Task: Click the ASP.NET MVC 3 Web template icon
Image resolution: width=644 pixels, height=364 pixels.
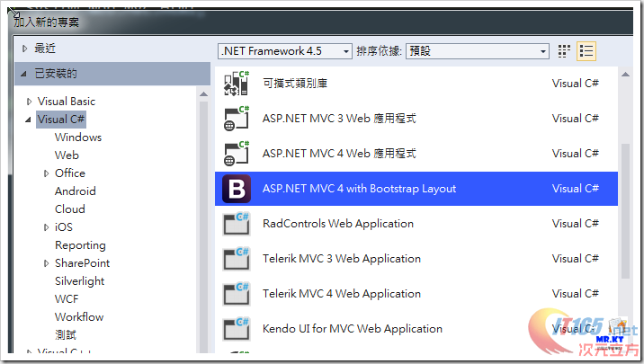Action: coord(237,118)
